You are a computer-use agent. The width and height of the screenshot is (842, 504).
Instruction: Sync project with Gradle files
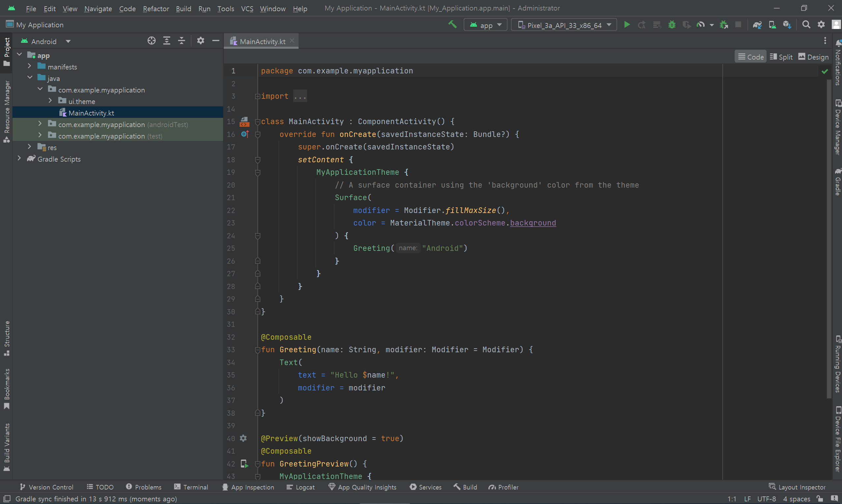coord(757,25)
